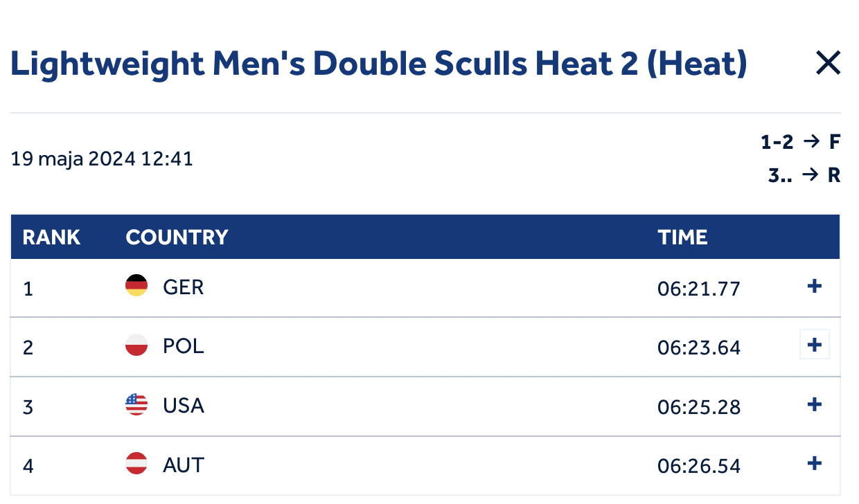Screen dimensions: 859x504
Task: Expand the GER row details
Action: tap(815, 286)
